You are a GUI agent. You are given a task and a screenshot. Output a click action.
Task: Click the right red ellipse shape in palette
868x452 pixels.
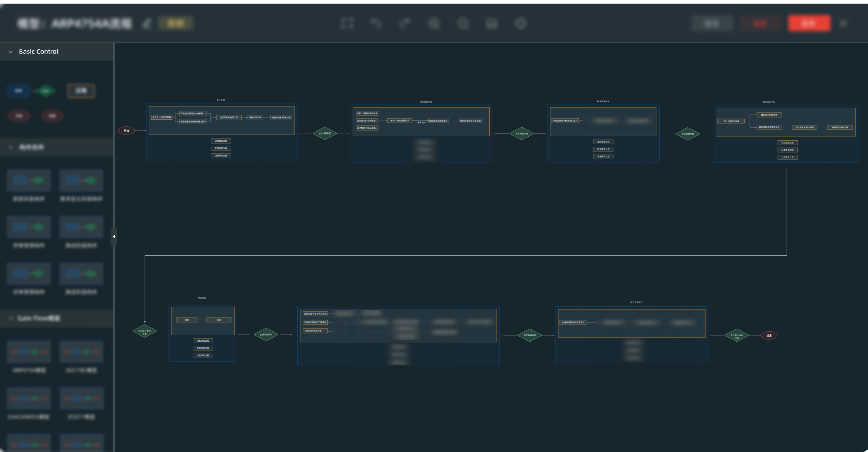[52, 116]
